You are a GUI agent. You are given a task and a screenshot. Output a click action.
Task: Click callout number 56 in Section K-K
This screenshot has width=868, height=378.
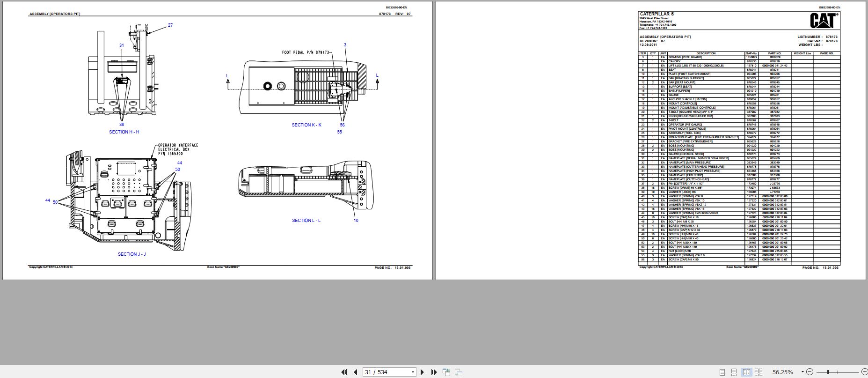click(x=342, y=125)
